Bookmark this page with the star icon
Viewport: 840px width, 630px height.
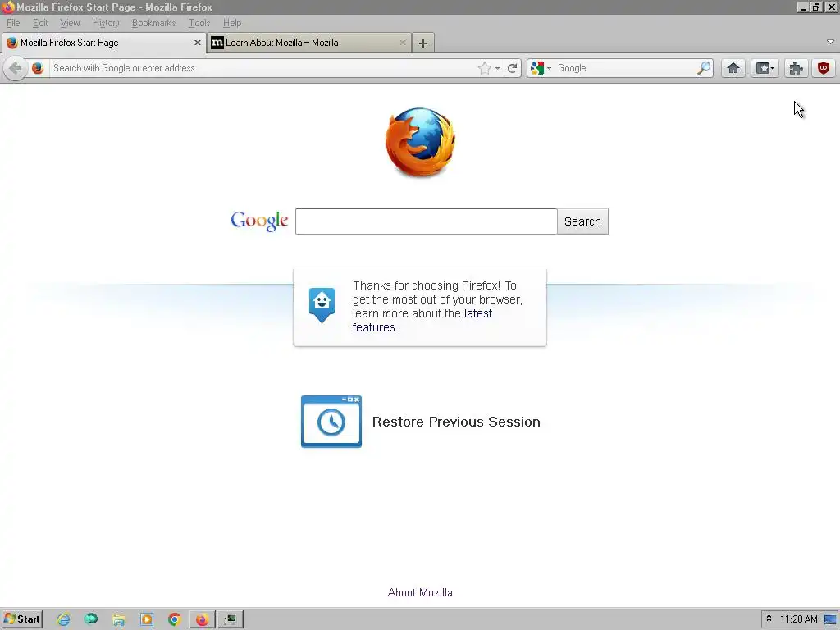pos(484,68)
